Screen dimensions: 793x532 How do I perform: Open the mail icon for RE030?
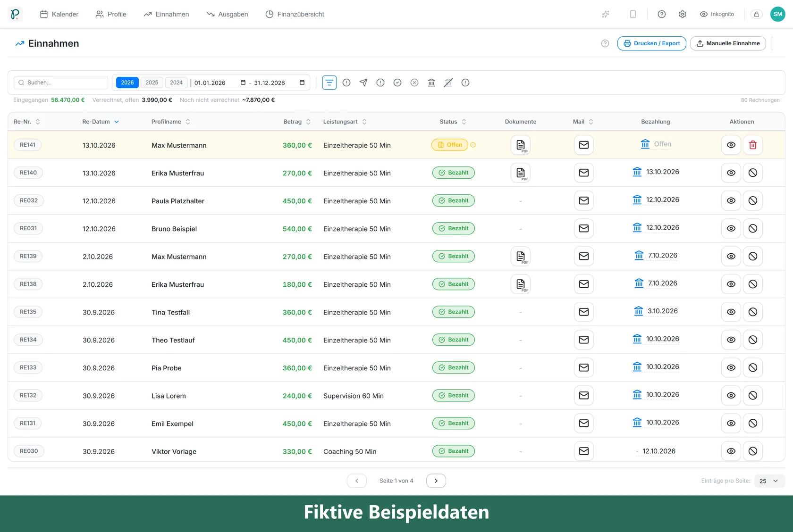(x=584, y=451)
